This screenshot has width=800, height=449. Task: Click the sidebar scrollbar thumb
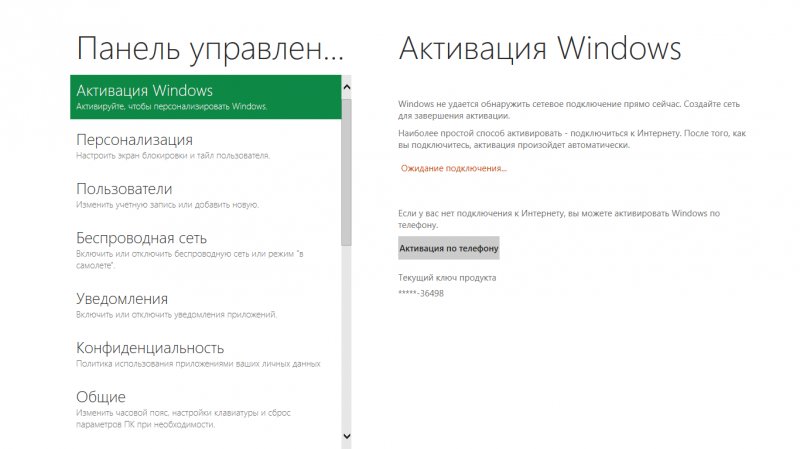[346, 170]
